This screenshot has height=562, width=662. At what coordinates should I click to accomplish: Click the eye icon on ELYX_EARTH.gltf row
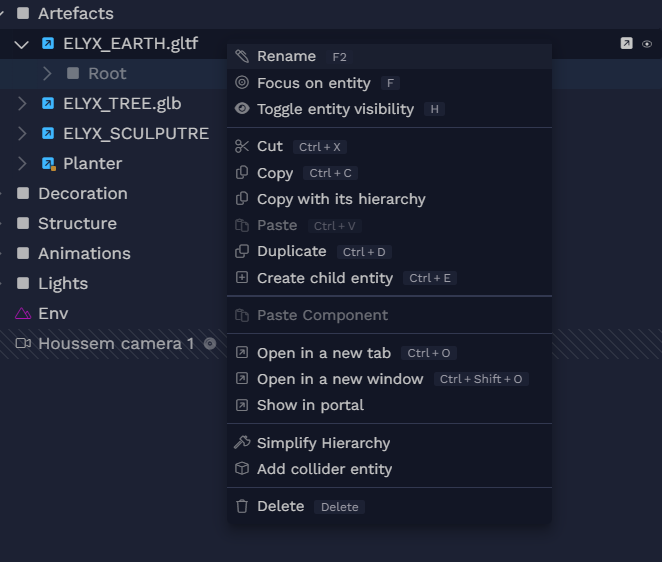click(646, 44)
